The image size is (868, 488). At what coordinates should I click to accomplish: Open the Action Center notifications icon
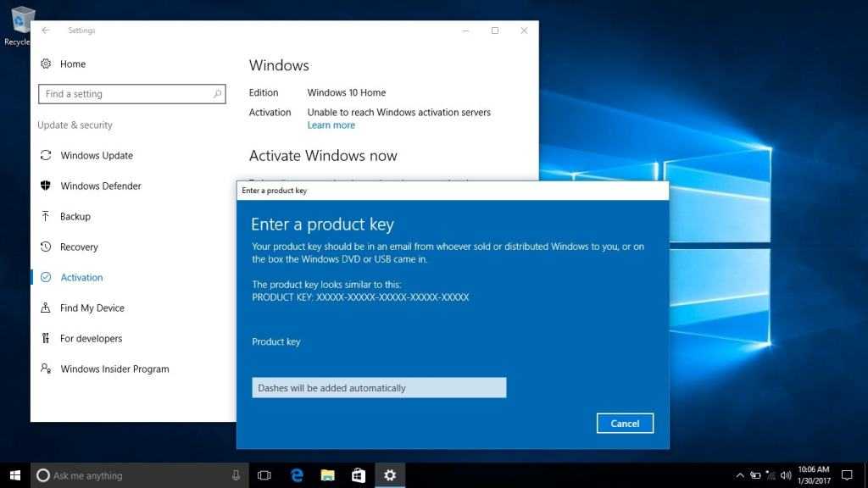click(846, 475)
